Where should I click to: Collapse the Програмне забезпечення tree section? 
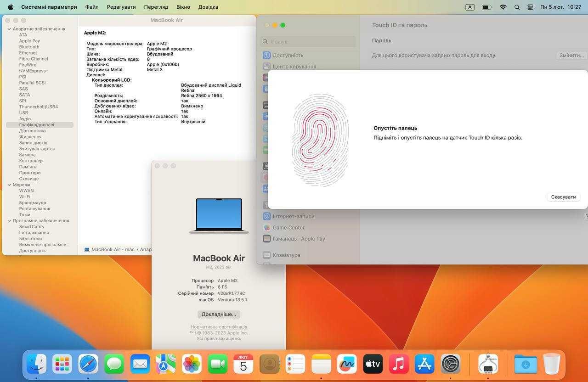point(9,221)
